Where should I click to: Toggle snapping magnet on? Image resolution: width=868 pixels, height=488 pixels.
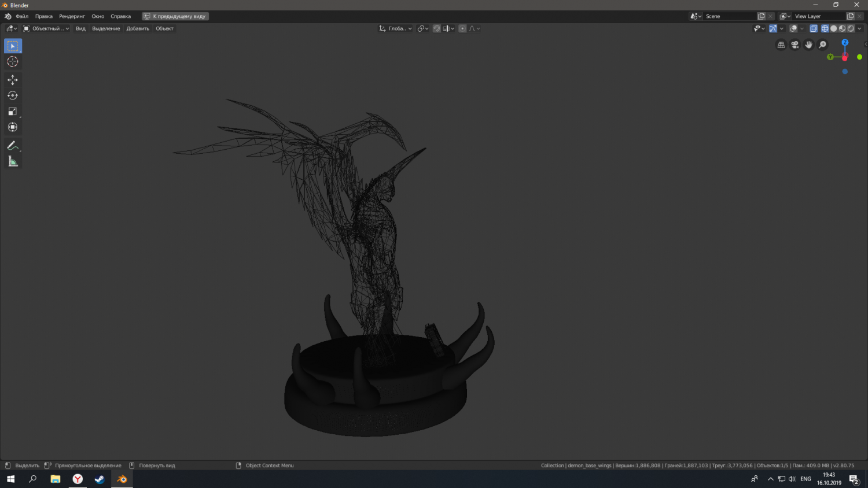click(x=437, y=28)
